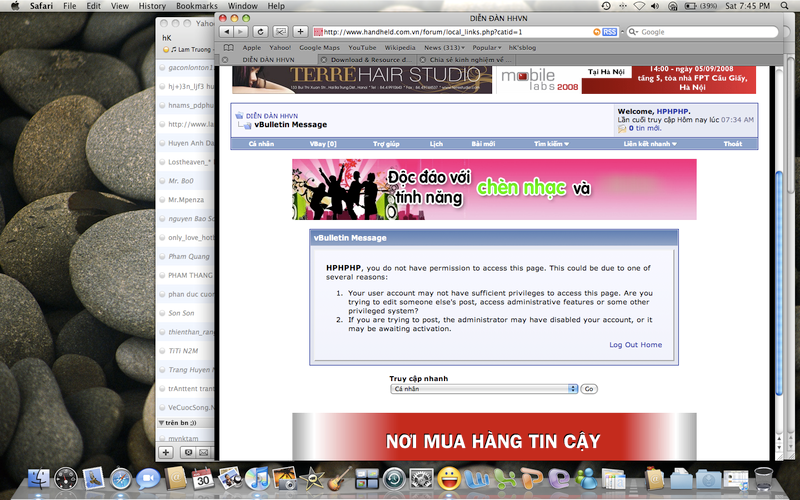Screen dimensions: 800x500
Task: Click Safari's forward arrow button
Action: 240,32
